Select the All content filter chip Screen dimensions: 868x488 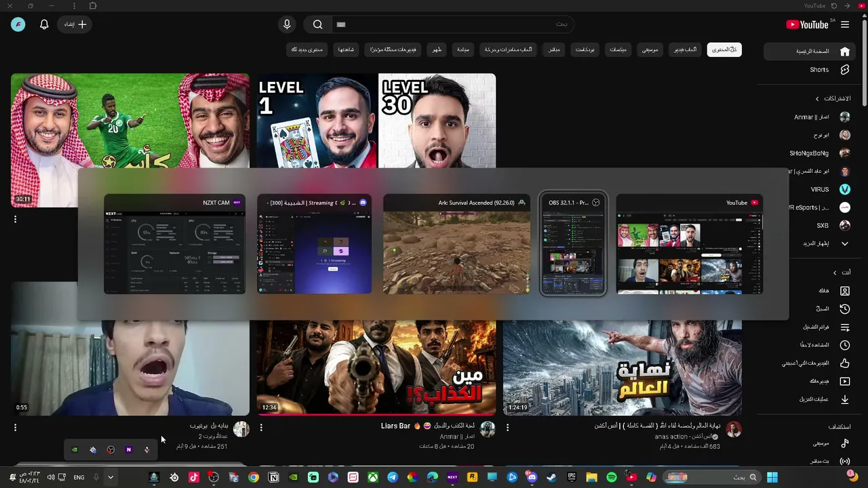[x=724, y=49]
